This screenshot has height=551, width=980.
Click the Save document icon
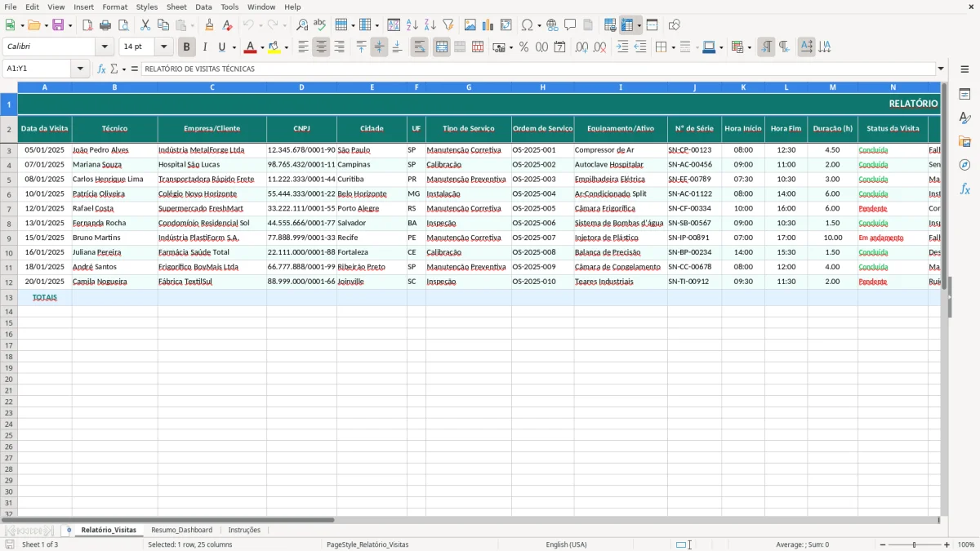click(58, 25)
